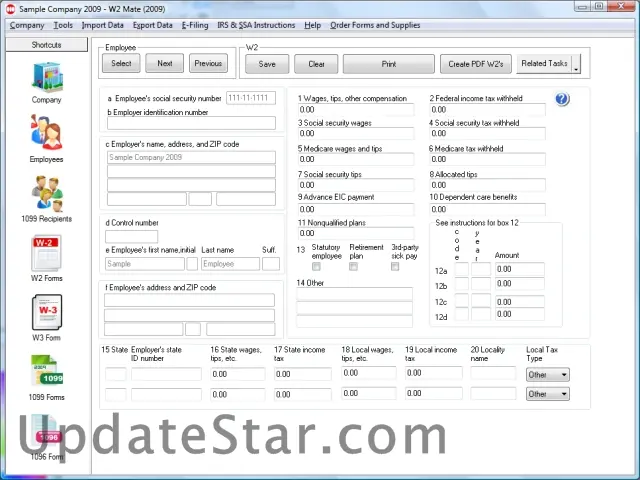The image size is (640, 480).
Task: Open the Export Data menu
Action: tap(153, 25)
